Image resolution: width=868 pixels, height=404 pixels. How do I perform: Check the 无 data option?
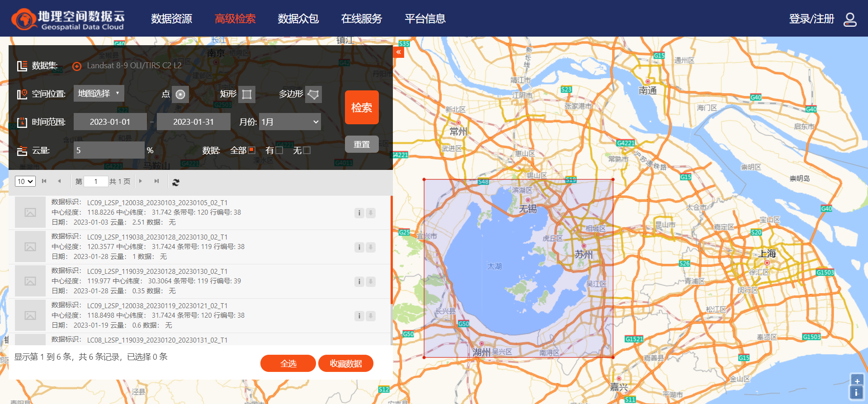click(307, 150)
